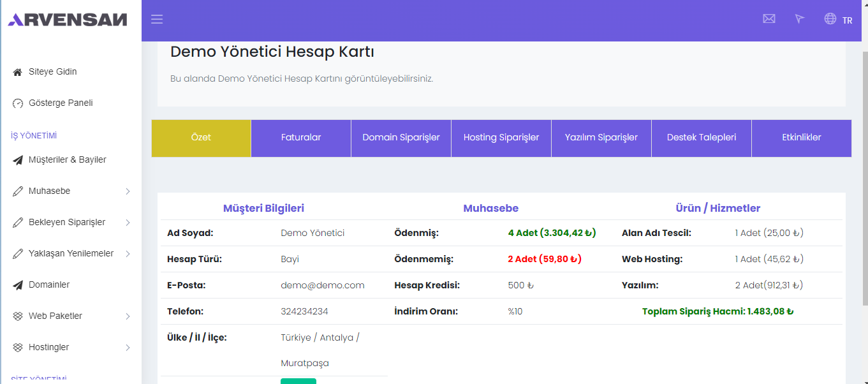The height and width of the screenshot is (384, 868).
Task: Click pencil icon beside Yaklaşan Yenilemeler
Action: click(x=18, y=254)
